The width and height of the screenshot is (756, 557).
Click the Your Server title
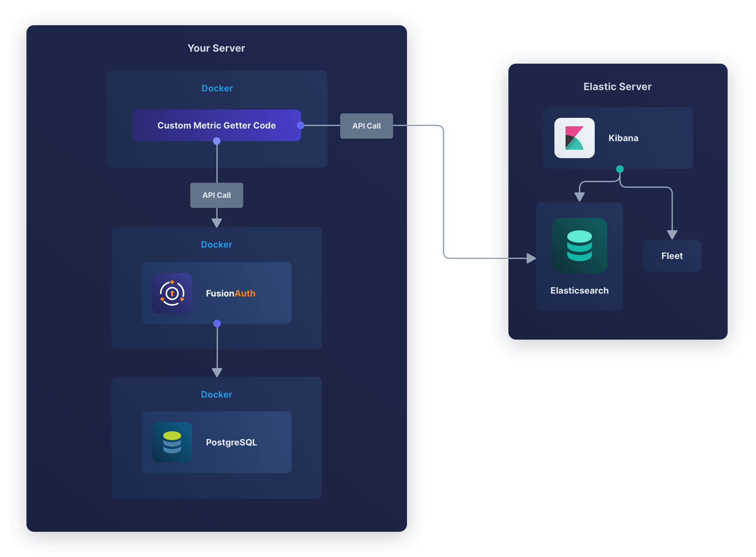pos(216,48)
